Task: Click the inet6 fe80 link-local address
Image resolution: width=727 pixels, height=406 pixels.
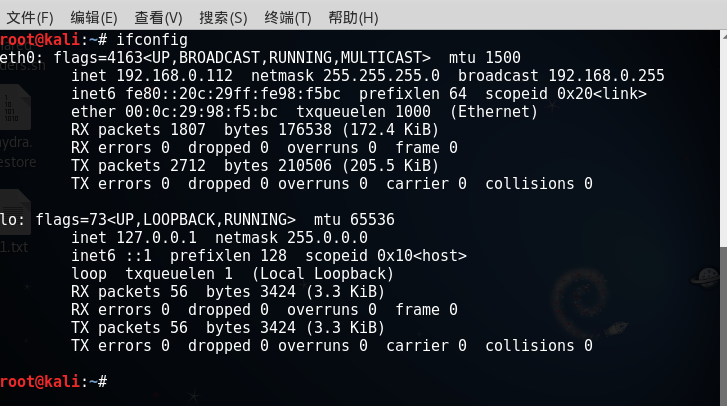Action: click(241, 94)
